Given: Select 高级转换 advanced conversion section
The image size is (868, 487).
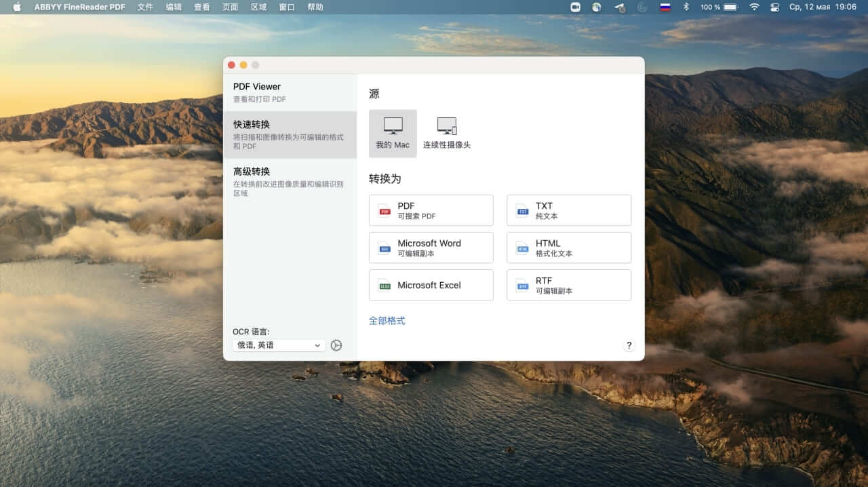Looking at the screenshot, I should [290, 182].
